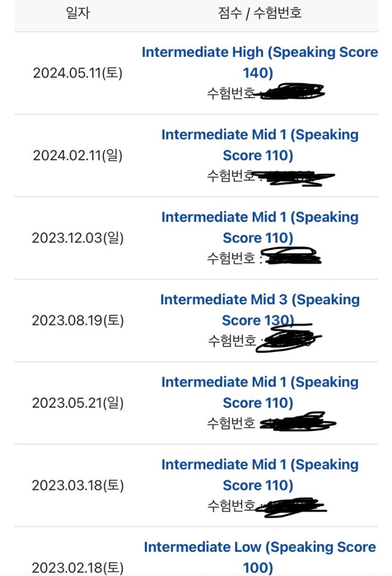Click 수험번호 label in the 2023.03.18 row

231,506
